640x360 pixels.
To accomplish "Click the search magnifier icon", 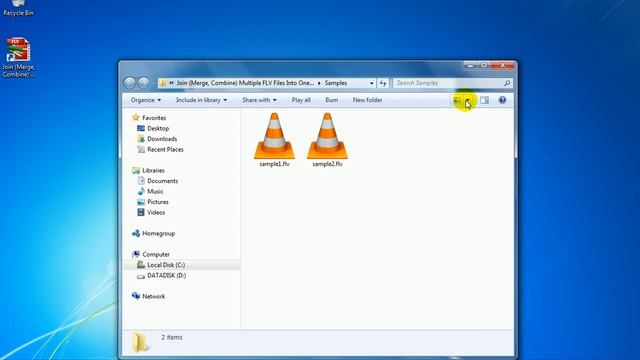I will [x=507, y=83].
